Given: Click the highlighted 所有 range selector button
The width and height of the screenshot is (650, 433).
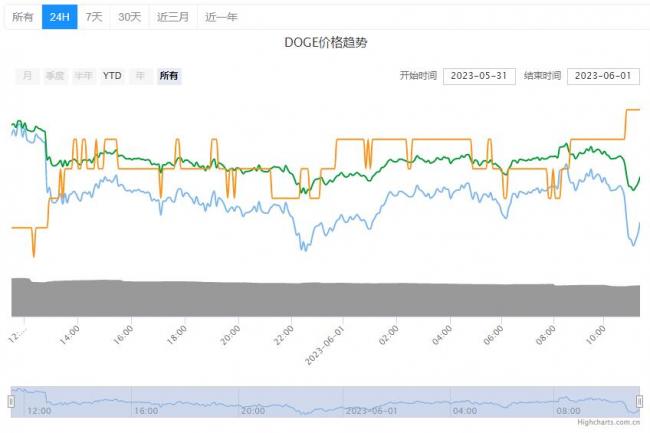Looking at the screenshot, I should tap(169, 76).
